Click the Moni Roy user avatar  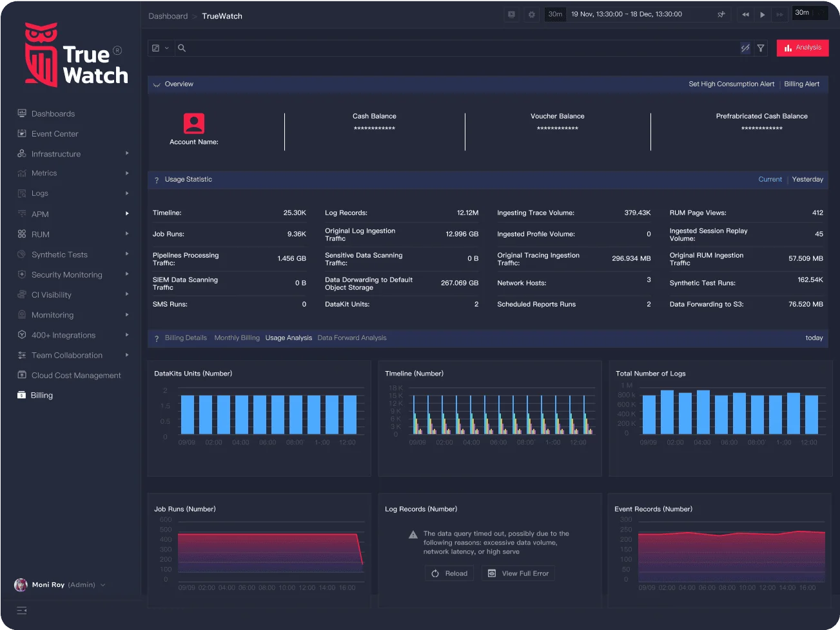21,585
